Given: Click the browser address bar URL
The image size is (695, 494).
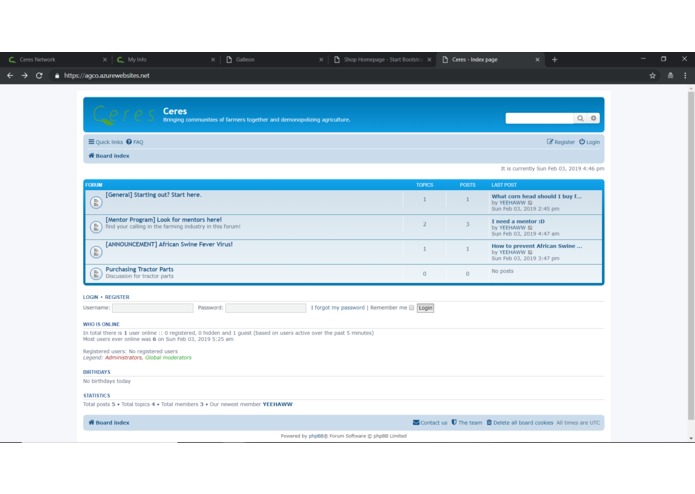Looking at the screenshot, I should 107,76.
